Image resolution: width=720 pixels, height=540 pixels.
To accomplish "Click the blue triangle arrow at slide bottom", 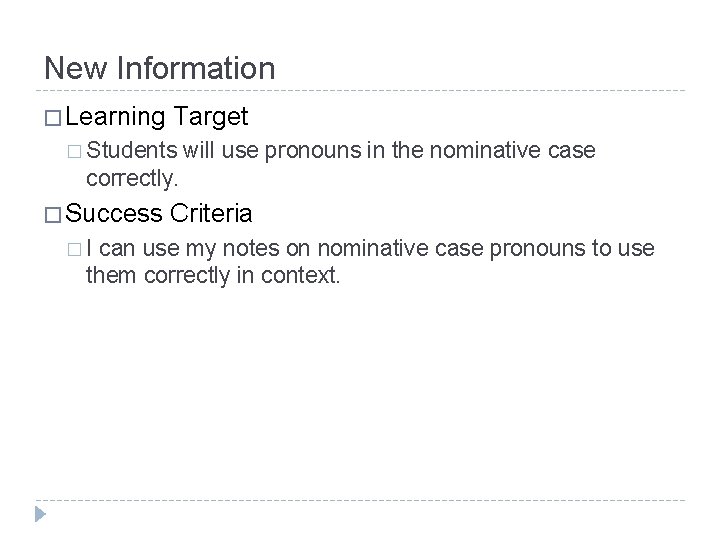I will point(40,515).
